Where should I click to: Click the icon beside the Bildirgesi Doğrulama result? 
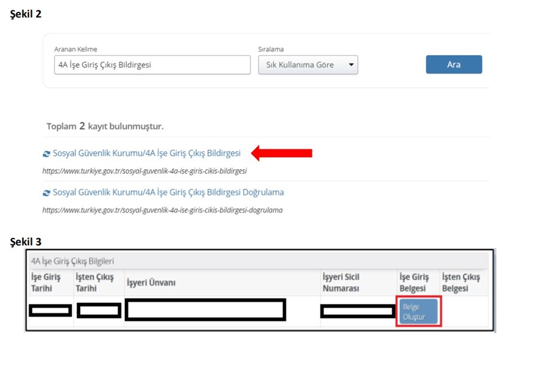pos(47,193)
